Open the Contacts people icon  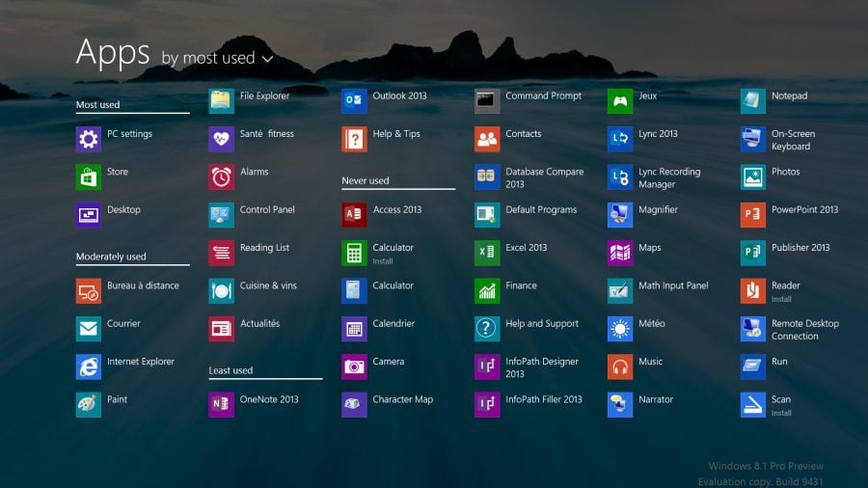[487, 139]
